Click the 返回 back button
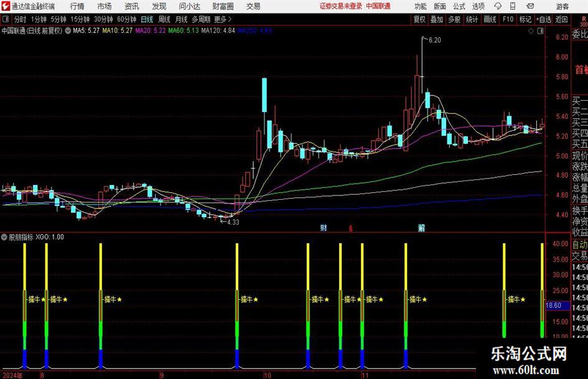This screenshot has height=379, width=588. coord(561,19)
